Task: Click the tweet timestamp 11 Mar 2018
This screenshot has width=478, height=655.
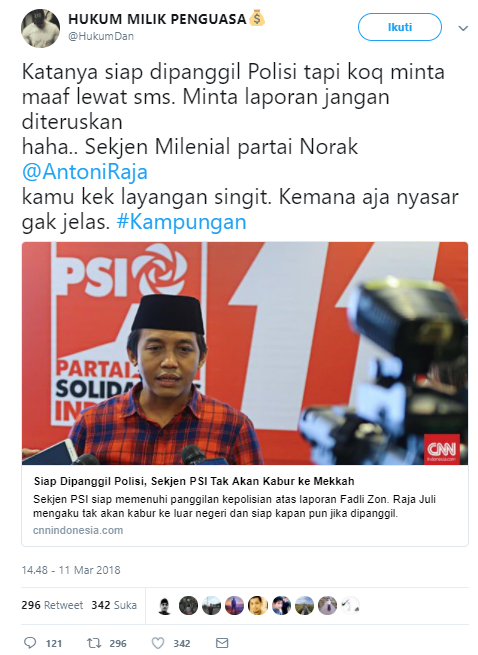Action: coord(71,570)
